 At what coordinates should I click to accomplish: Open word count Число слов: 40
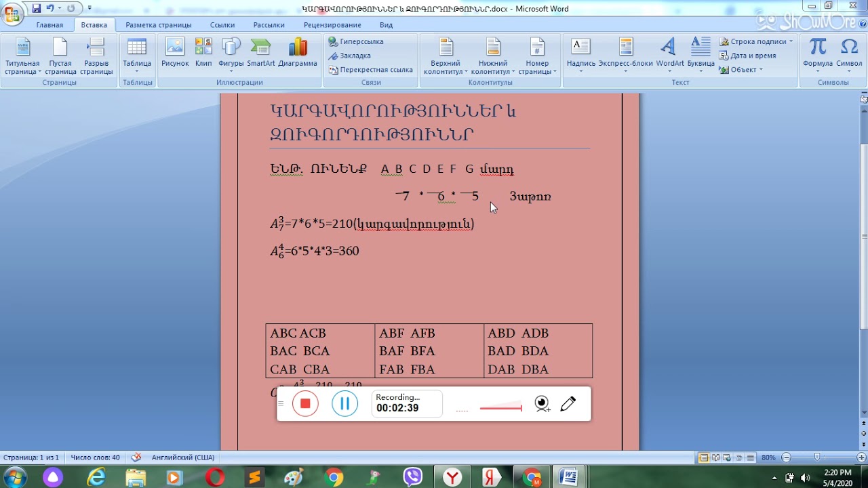tap(95, 457)
